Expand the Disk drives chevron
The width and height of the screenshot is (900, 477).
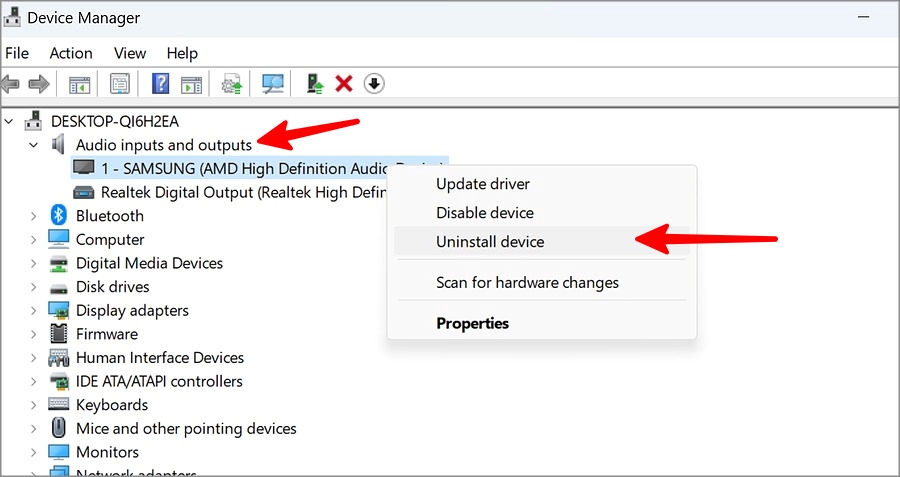pos(34,286)
